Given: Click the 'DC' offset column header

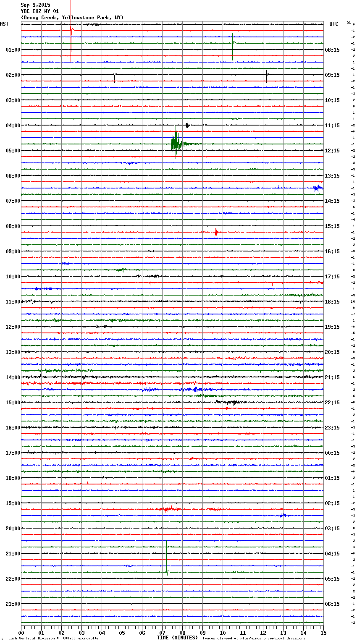Looking at the screenshot, I should click(x=349, y=23).
